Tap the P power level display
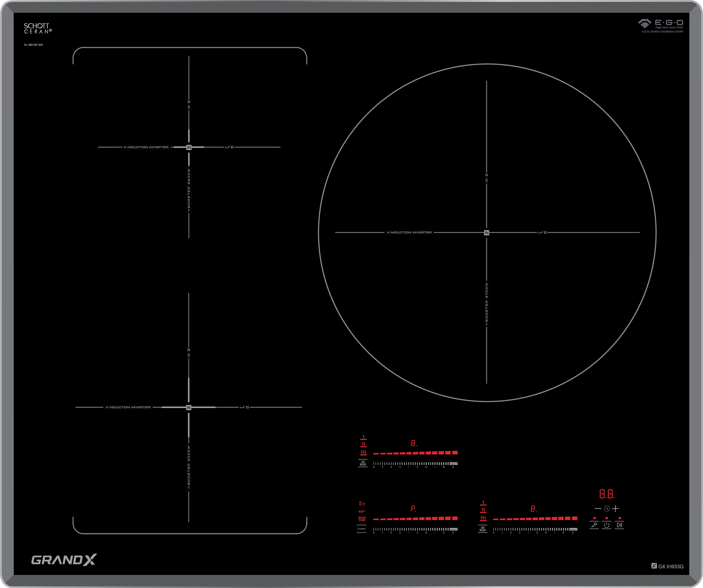This screenshot has height=588, width=703. tap(413, 509)
